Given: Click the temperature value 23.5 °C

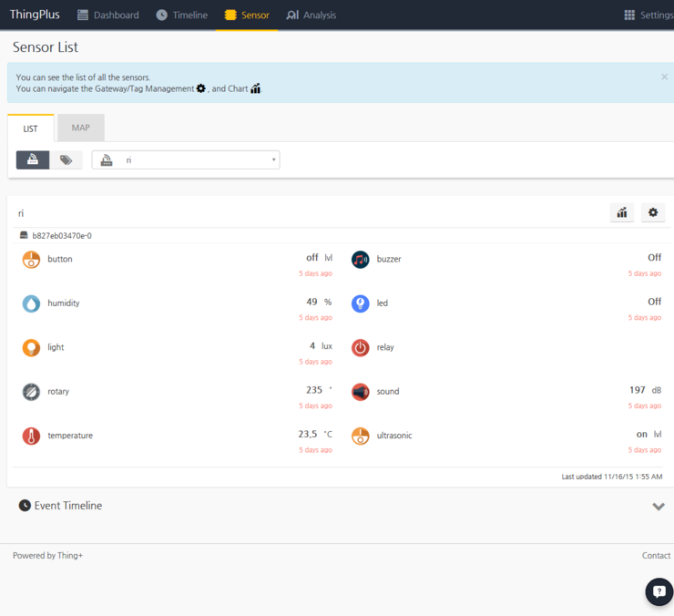Looking at the screenshot, I should click(x=315, y=434).
